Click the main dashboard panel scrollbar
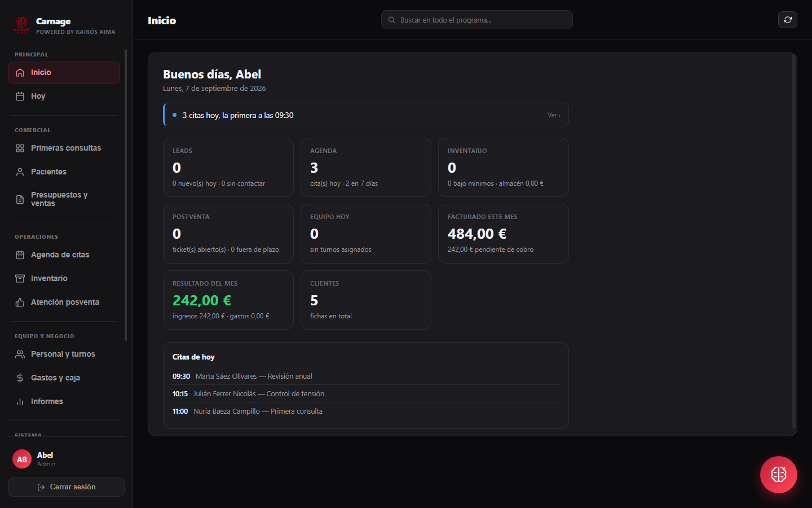Viewport: 812px width, 508px height. (x=794, y=243)
